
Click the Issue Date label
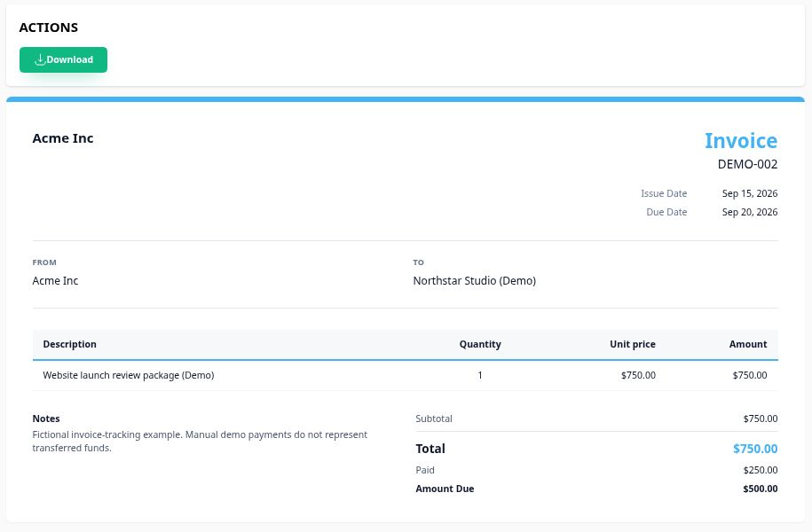point(664,193)
